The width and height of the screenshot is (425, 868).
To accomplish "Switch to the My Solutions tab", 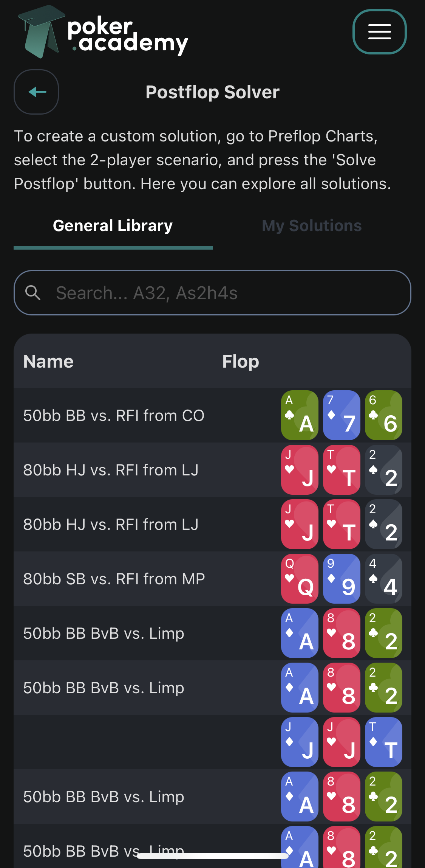I will point(312,226).
